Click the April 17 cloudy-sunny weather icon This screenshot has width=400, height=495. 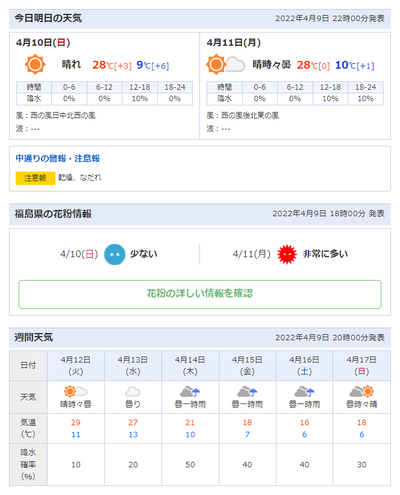(x=362, y=391)
